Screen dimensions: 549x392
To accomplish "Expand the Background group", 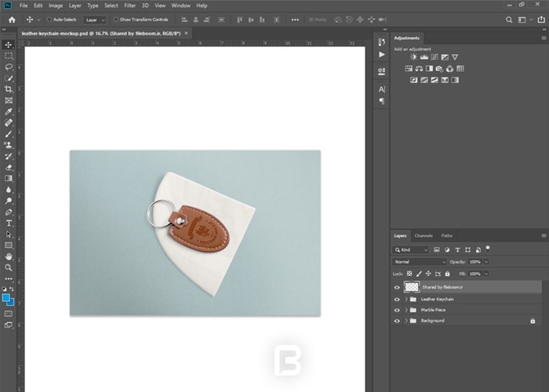I will [406, 321].
